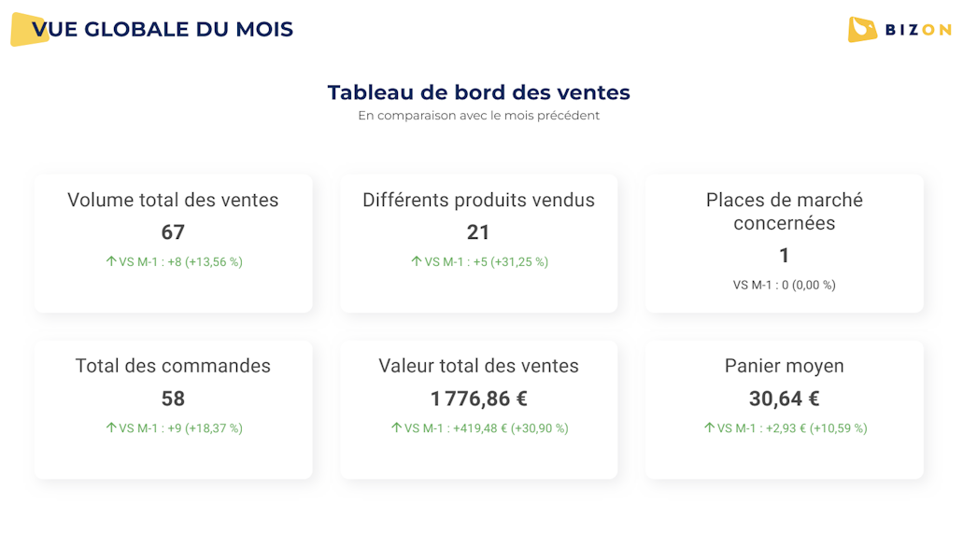This screenshot has width=963, height=560.
Task: Click the VUE GLOBALE DU MOIS heading
Action: click(163, 30)
